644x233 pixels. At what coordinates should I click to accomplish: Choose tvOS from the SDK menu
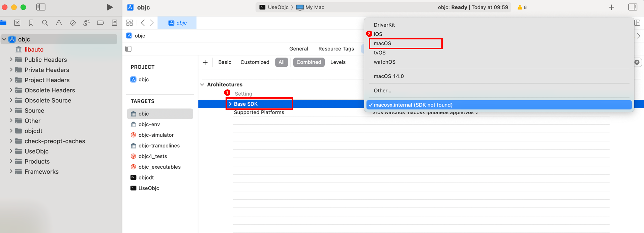(379, 53)
